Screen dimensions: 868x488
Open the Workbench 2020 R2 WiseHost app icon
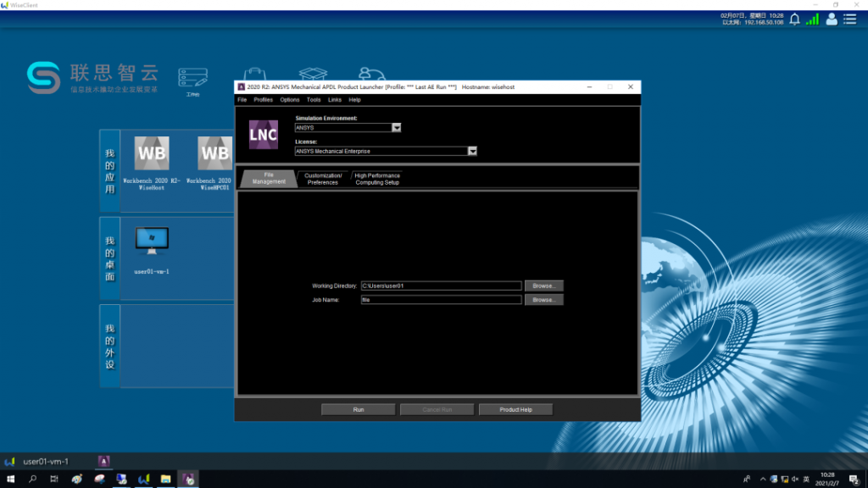[152, 153]
